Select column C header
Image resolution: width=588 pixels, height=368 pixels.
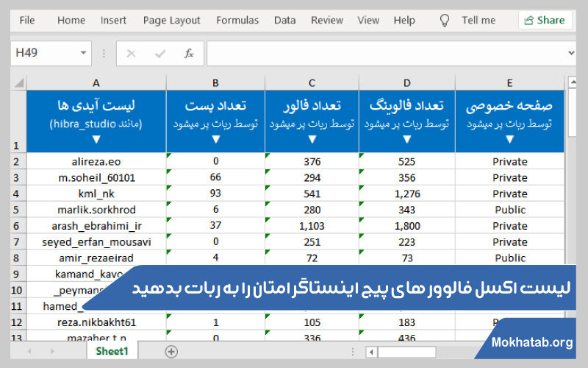(312, 82)
